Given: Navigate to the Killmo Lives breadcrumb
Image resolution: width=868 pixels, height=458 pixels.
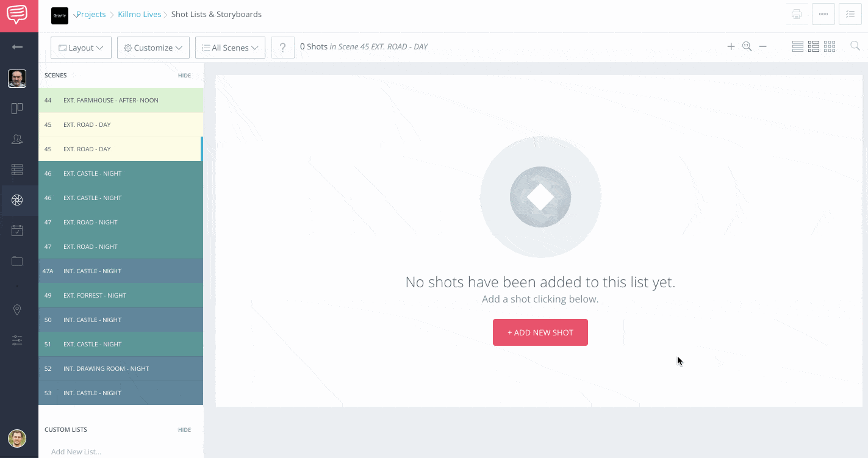Looking at the screenshot, I should [139, 14].
